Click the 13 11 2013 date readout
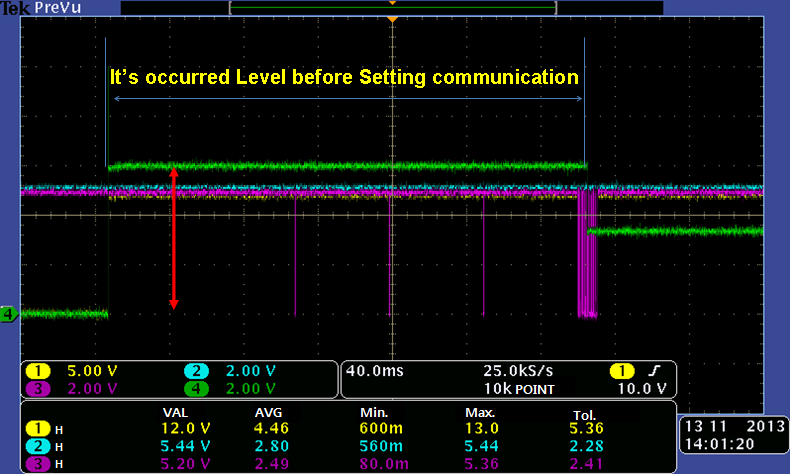Screen dimensions: 790x474 pyautogui.click(x=735, y=427)
